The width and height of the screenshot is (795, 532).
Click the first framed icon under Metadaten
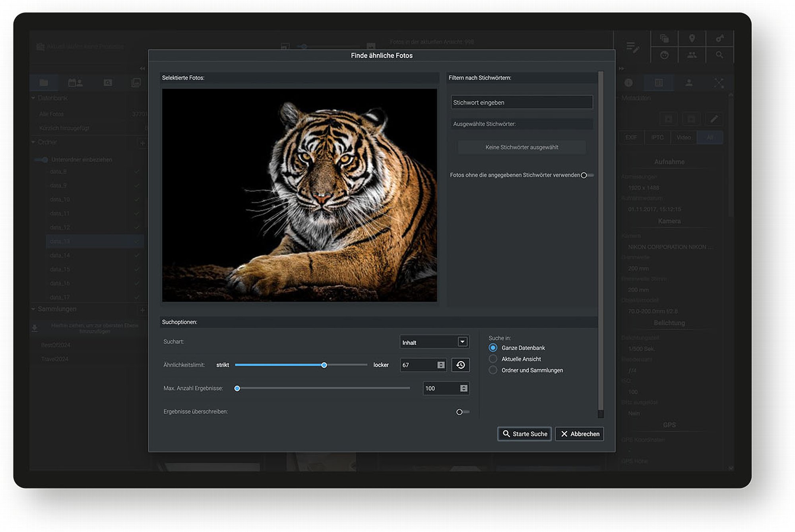[x=669, y=119]
